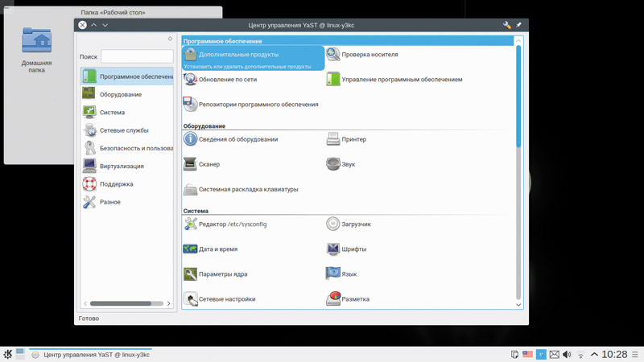
Task: Expand hidden system tray icons arrow
Action: (594, 354)
